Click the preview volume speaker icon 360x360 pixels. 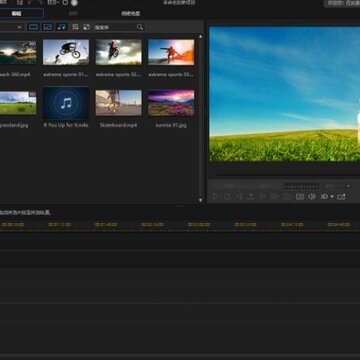[x=312, y=197]
